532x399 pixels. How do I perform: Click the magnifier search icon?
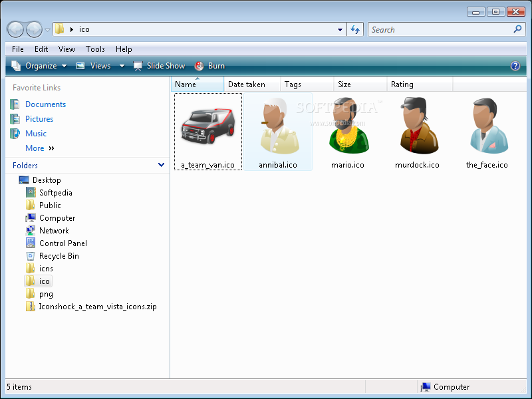[x=517, y=29]
